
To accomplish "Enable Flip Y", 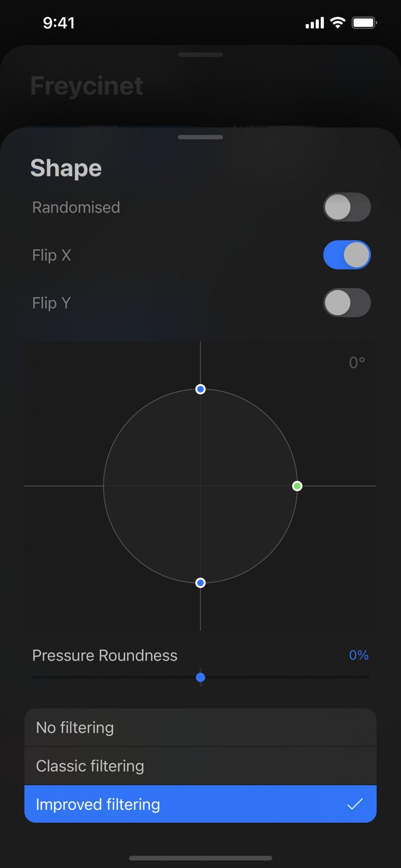I will click(347, 302).
